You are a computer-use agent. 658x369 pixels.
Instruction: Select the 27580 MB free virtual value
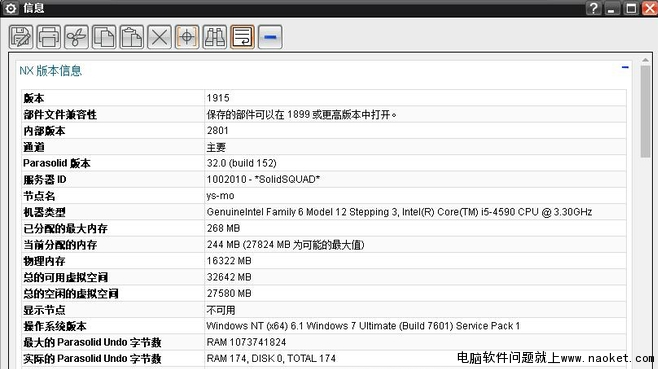point(229,293)
